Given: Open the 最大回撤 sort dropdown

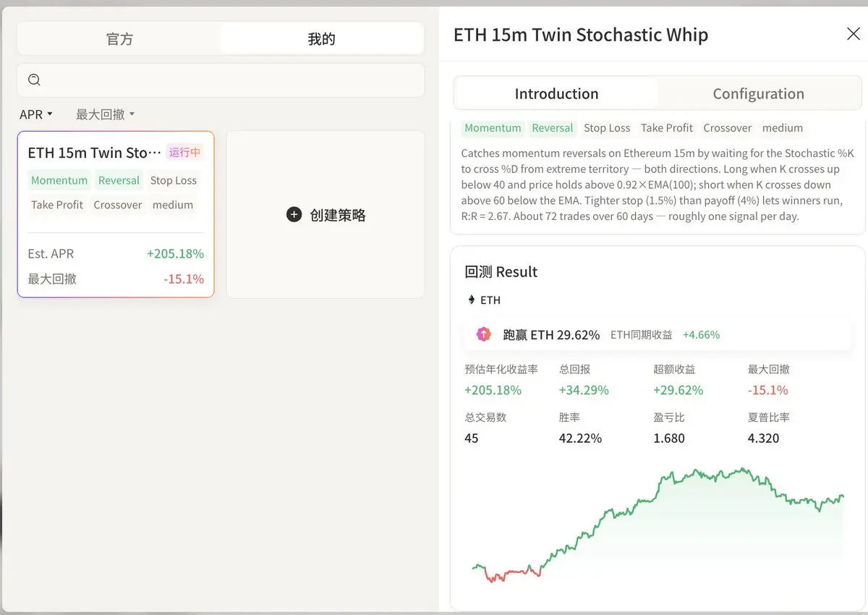Looking at the screenshot, I should click(x=106, y=114).
